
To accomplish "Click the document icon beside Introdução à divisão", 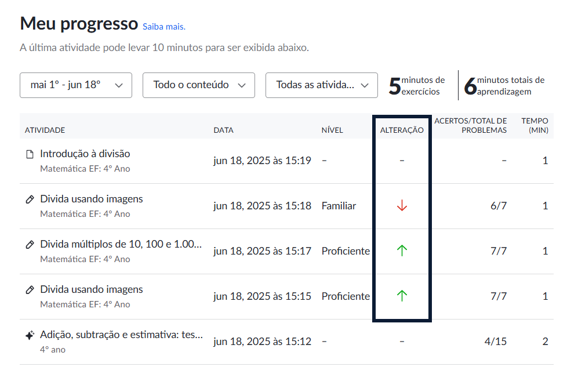I will (30, 154).
